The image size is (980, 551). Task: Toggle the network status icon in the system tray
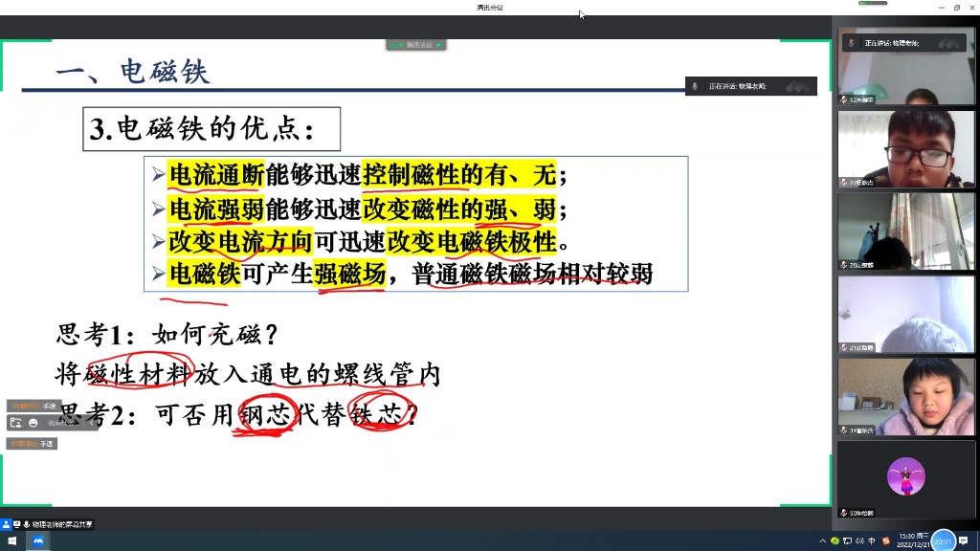pyautogui.click(x=848, y=540)
